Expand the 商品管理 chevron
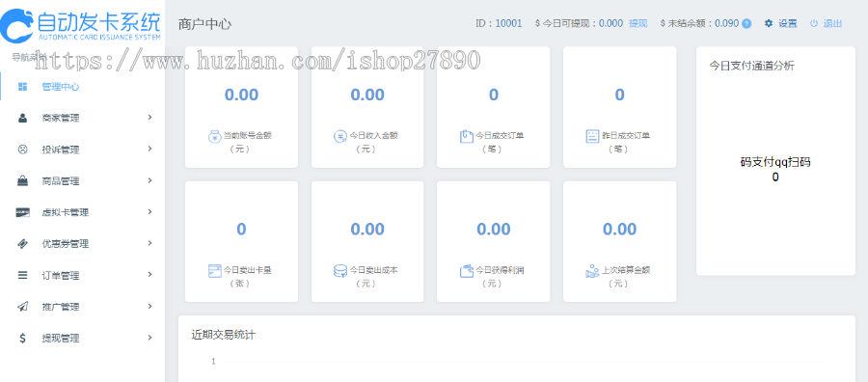Screen dimensions: 868x382 150,180
